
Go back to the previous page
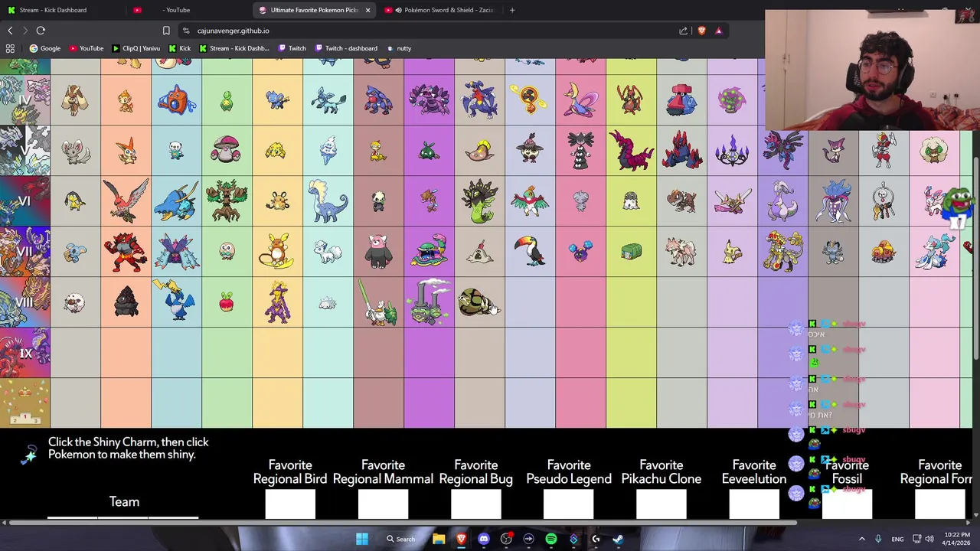(10, 31)
